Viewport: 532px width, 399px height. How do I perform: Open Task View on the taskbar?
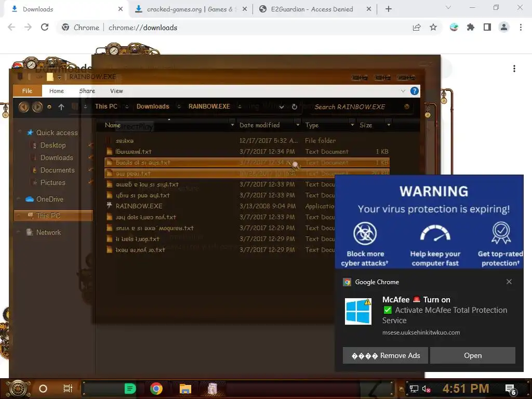68,389
